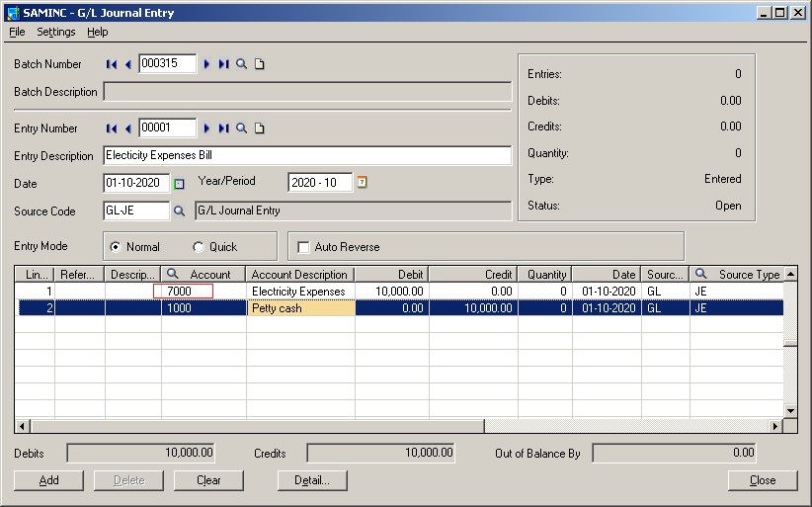Open the Help menu
This screenshot has width=812, height=507.
98,32
